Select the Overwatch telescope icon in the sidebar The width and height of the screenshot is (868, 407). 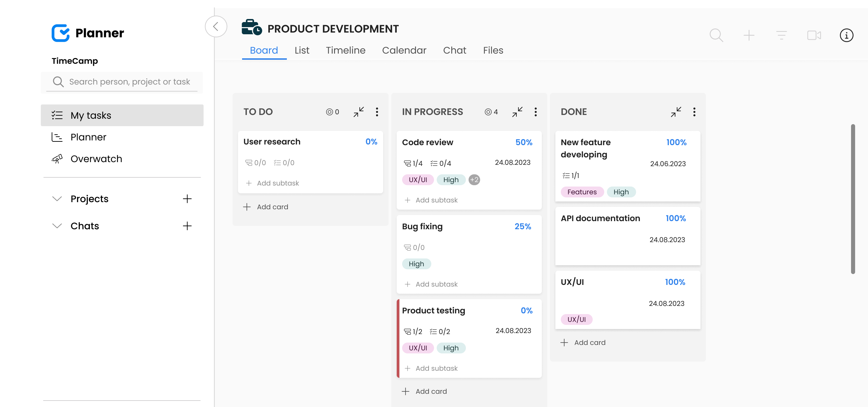point(57,158)
